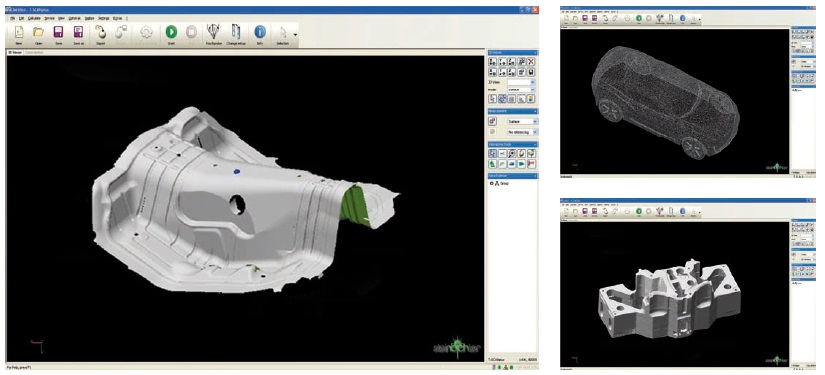Select the scissors cut tool in Interactive Tools
Image resolution: width=825 pixels, height=375 pixels.
[x=502, y=154]
